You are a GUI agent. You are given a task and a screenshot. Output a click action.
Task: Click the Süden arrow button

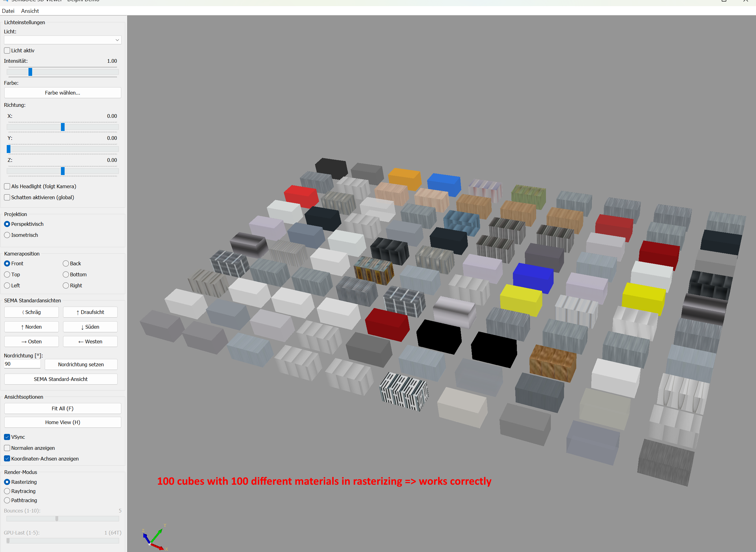click(90, 327)
